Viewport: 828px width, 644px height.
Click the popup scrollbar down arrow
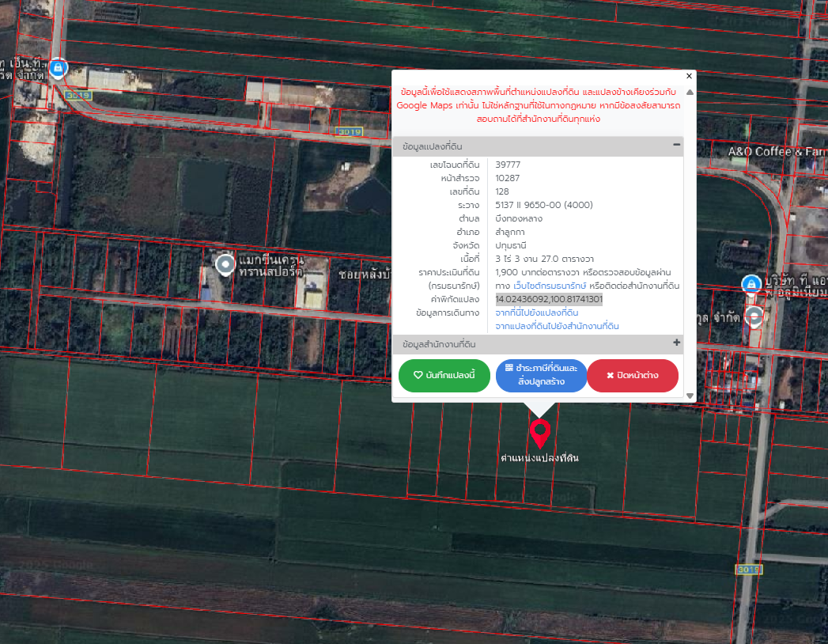pos(690,395)
